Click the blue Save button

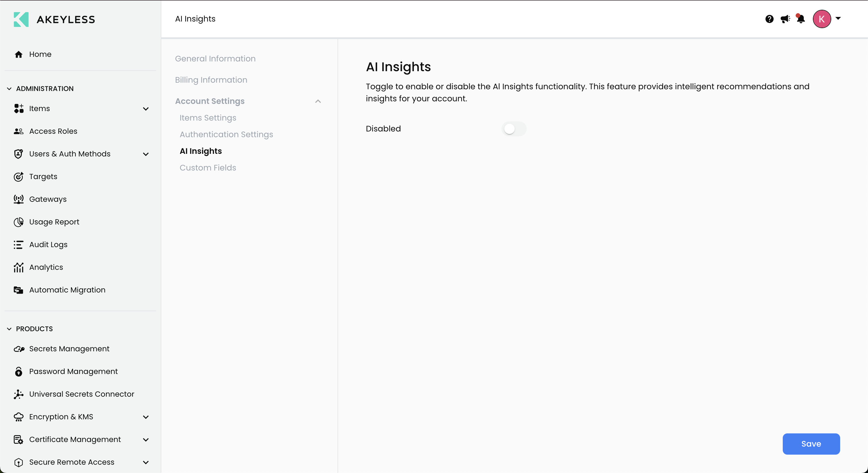pyautogui.click(x=811, y=444)
